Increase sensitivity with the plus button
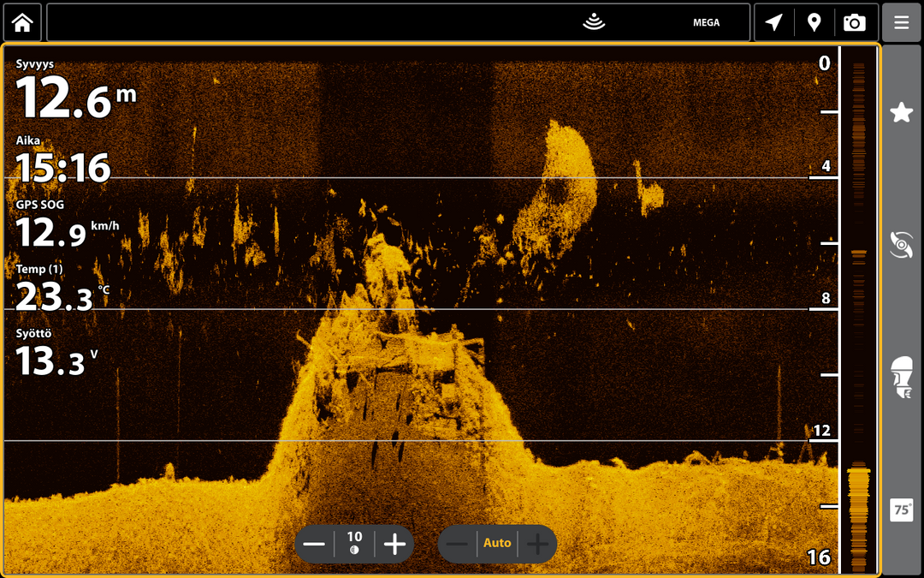Viewport: 924px width, 578px height. pyautogui.click(x=394, y=544)
